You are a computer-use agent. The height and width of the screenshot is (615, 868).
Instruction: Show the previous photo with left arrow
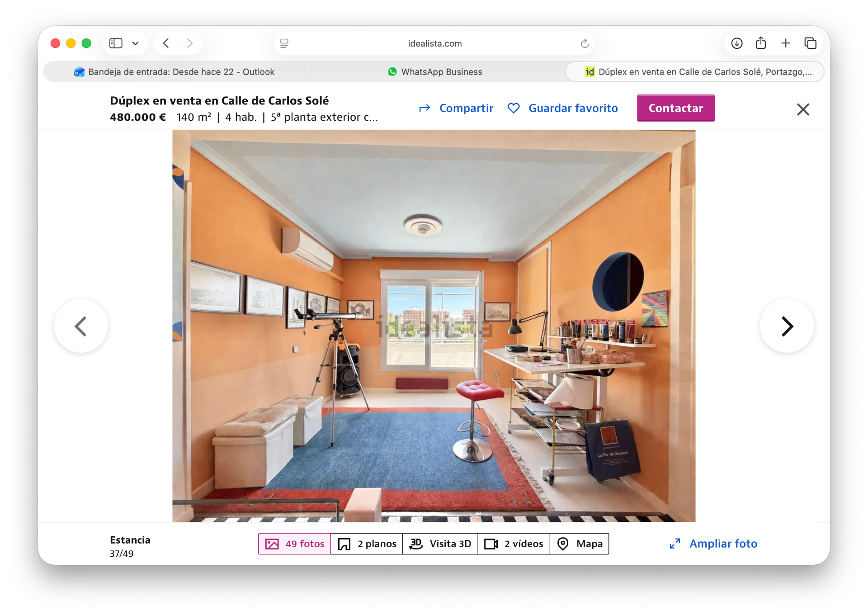click(x=81, y=326)
